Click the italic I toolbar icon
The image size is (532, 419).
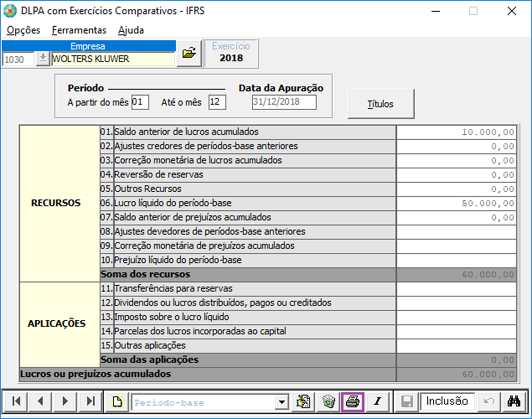[377, 401]
